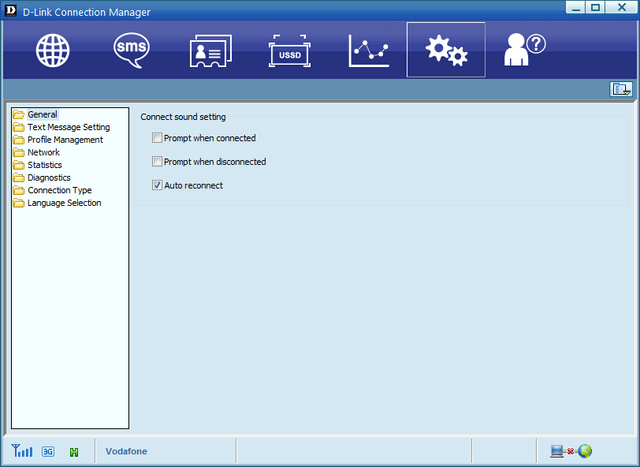
Task: Select the Network tree item
Action: (43, 152)
